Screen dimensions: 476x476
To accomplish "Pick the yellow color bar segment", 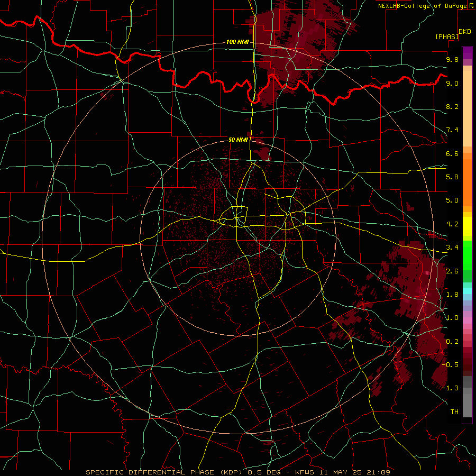I will [467, 226].
